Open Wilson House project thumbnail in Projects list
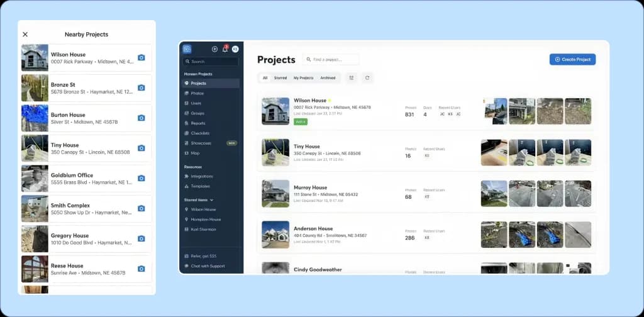 click(275, 111)
